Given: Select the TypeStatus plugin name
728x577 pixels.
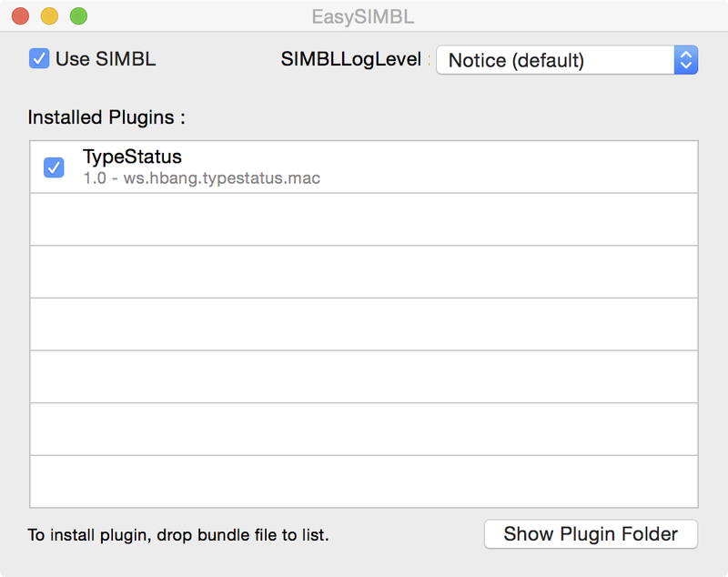Looking at the screenshot, I should [132, 157].
